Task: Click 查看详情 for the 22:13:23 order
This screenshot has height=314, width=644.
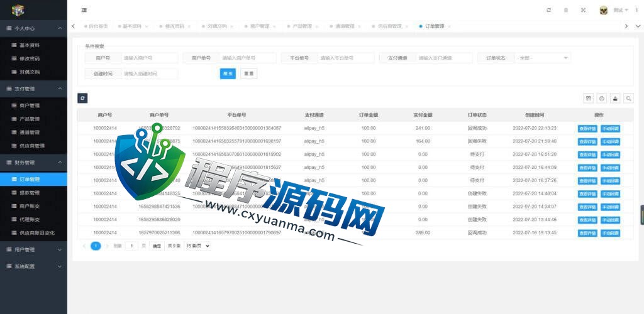Action: pyautogui.click(x=587, y=128)
